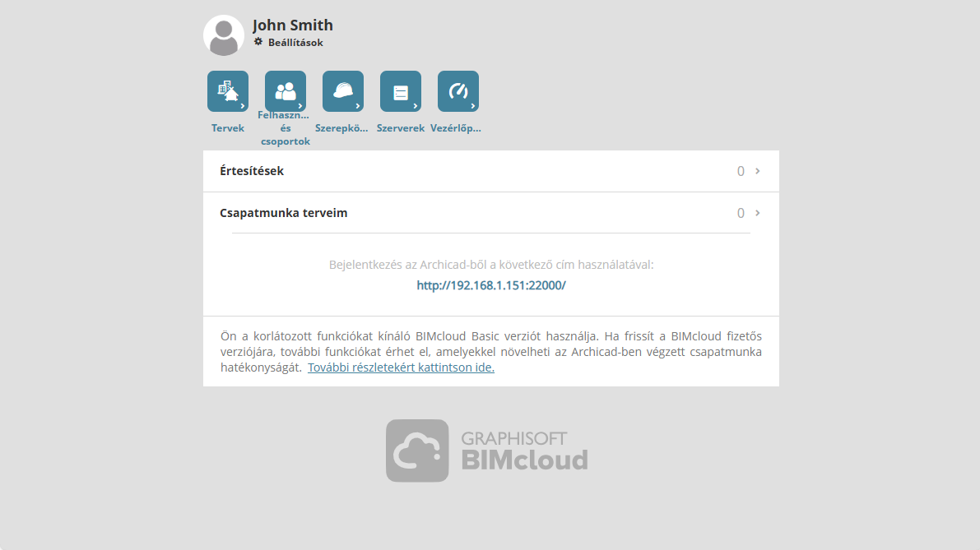Click the http://192.168.1.151:22000/ address link
The width and height of the screenshot is (980, 550).
coord(491,285)
